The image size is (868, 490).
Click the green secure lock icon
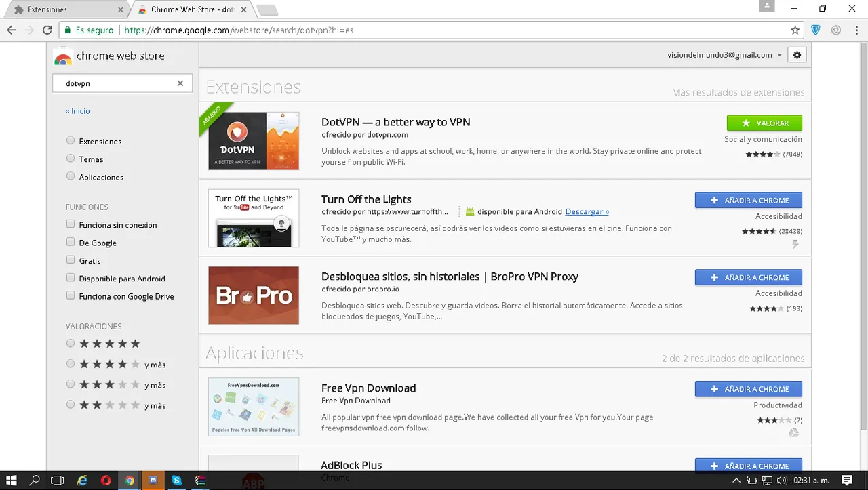(67, 30)
